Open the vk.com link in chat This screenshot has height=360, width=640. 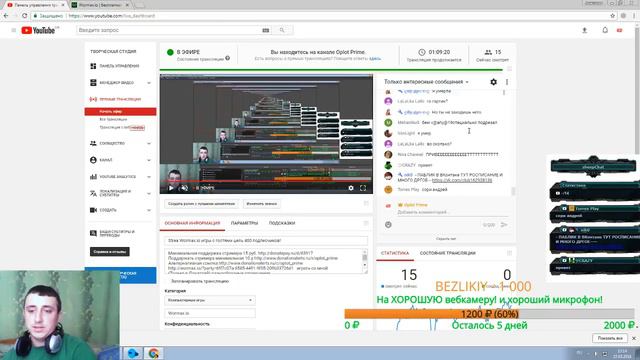pos(462,180)
